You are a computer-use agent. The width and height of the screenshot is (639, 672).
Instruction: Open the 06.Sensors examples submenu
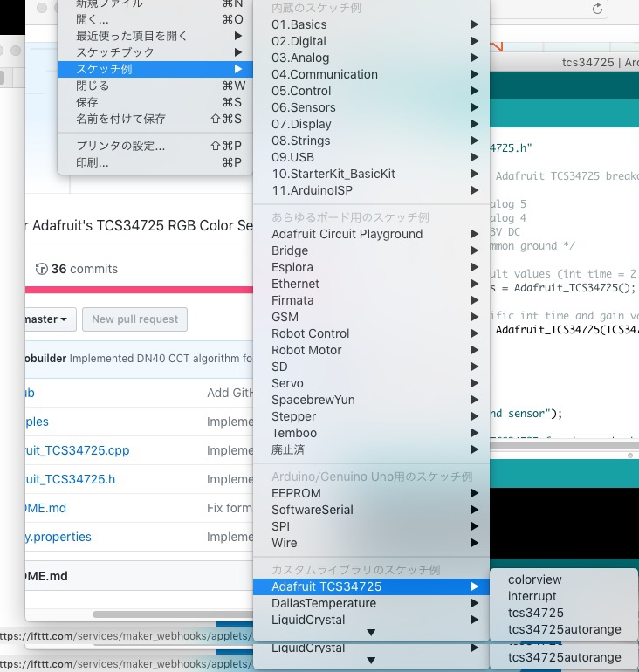(371, 107)
